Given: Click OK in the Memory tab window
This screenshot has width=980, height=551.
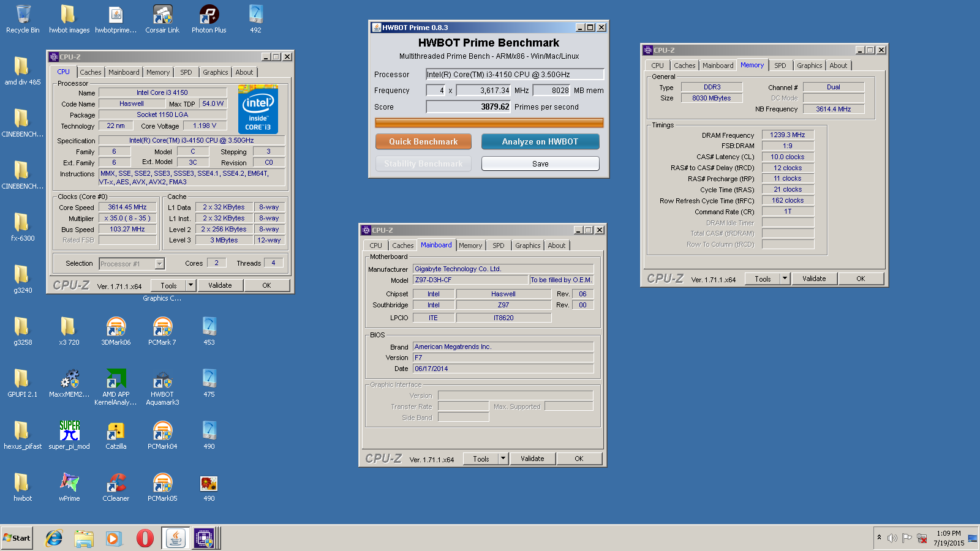Looking at the screenshot, I should click(861, 279).
